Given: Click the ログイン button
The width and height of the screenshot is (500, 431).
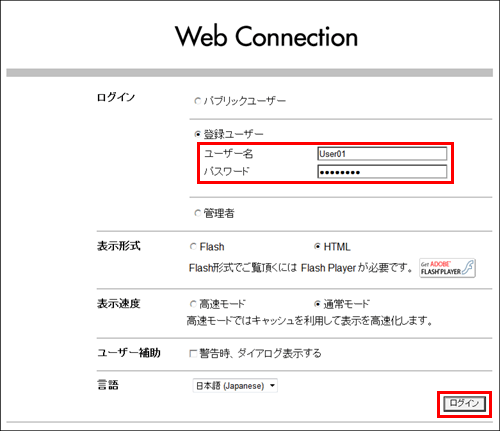Looking at the screenshot, I should coord(464,404).
